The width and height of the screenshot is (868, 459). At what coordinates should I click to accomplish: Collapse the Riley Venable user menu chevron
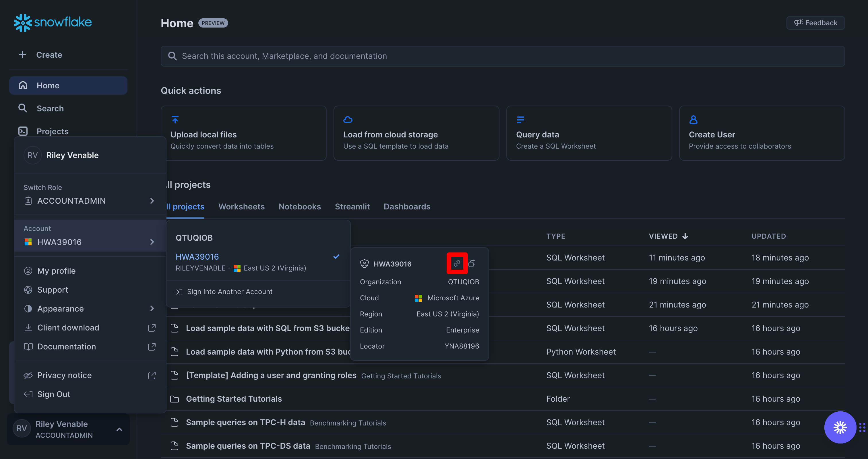point(119,429)
